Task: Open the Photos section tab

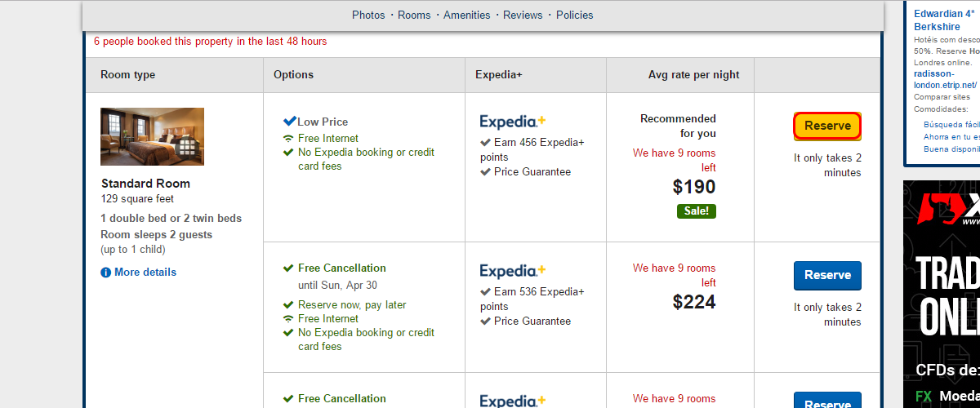Action: pyautogui.click(x=368, y=16)
